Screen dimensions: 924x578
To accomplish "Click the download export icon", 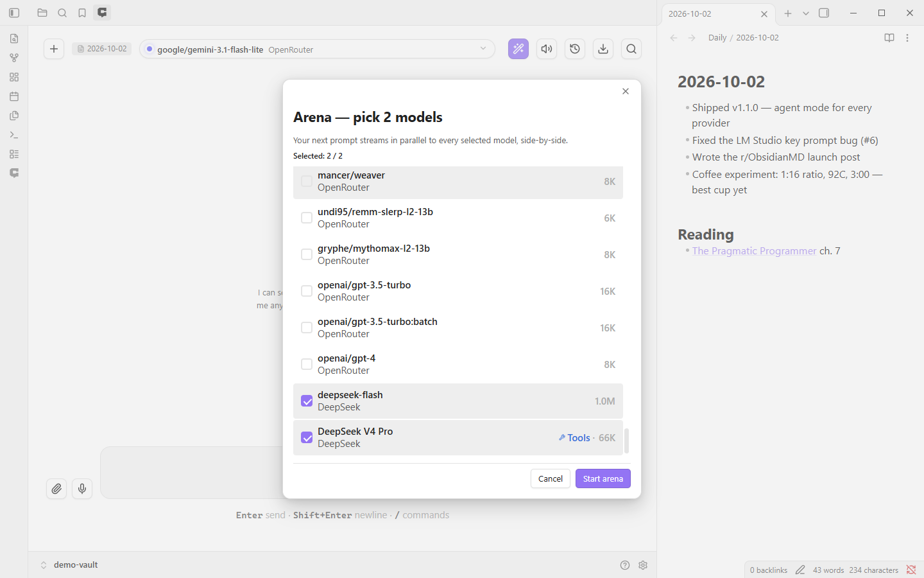I will tap(603, 49).
